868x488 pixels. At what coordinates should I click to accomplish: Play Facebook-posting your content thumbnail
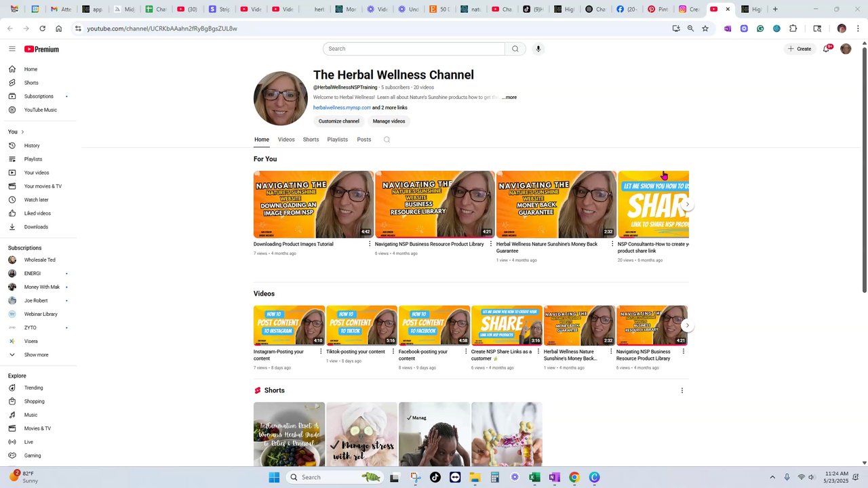click(434, 325)
